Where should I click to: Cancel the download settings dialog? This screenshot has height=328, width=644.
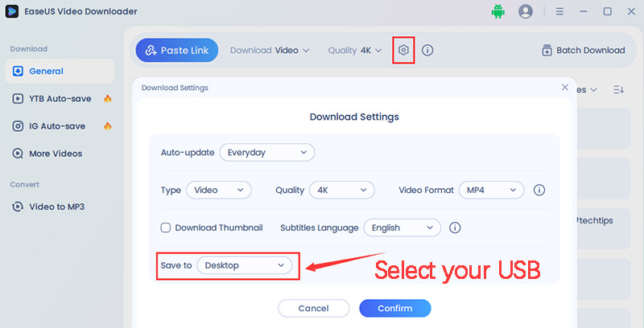click(x=313, y=309)
